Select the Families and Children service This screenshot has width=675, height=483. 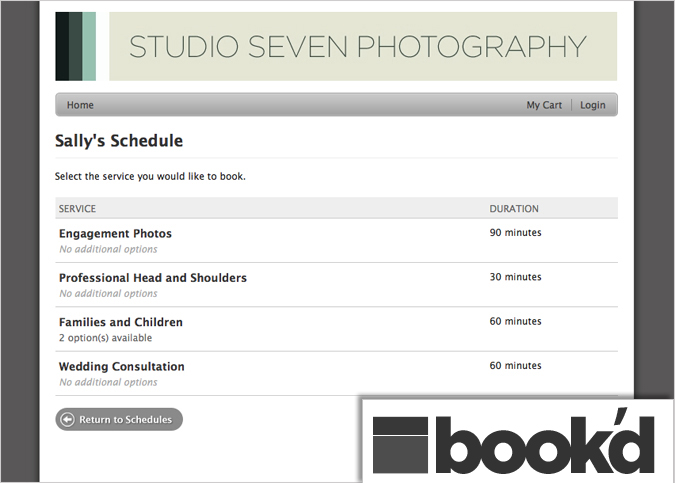[x=120, y=322]
